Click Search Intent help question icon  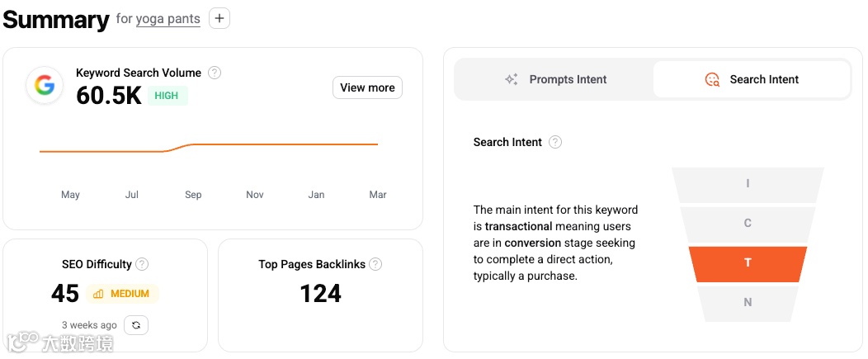click(x=555, y=142)
